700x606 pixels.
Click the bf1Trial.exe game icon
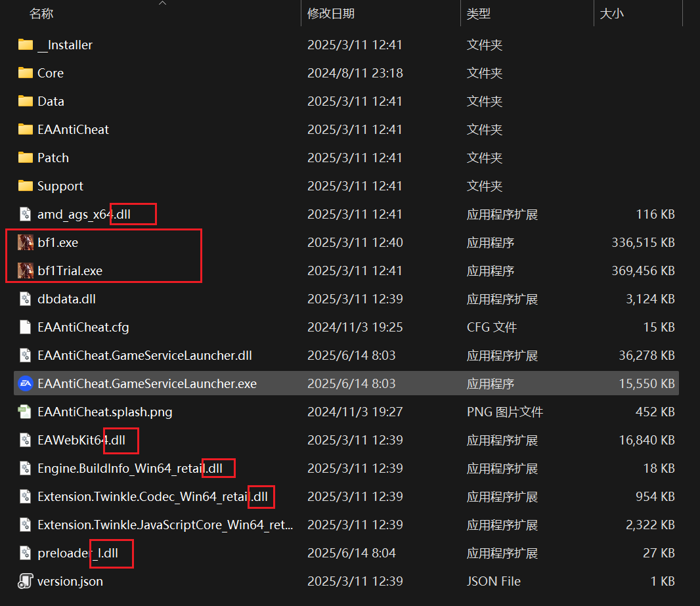point(26,271)
